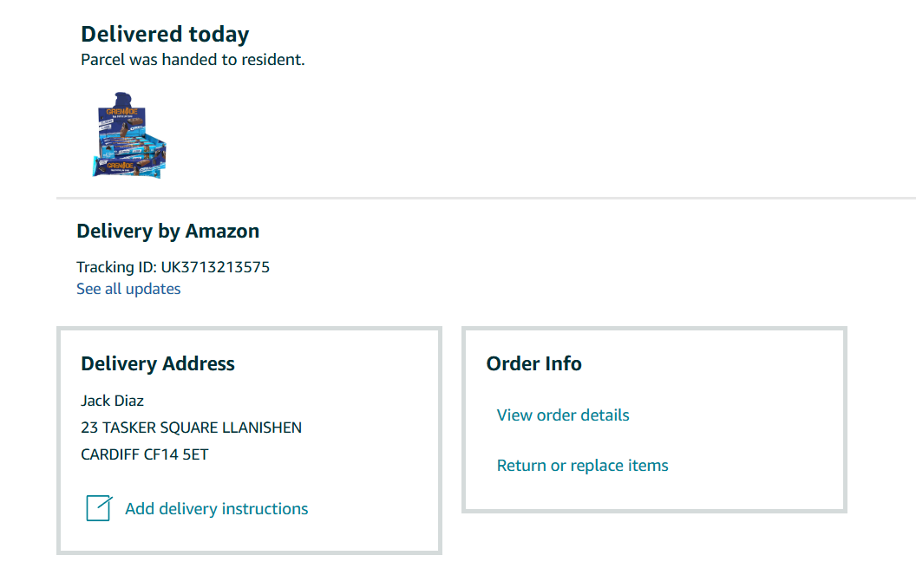Click the 'Parcel was handed to resident' text
Image resolution: width=916 pixels, height=588 pixels.
pos(193,60)
